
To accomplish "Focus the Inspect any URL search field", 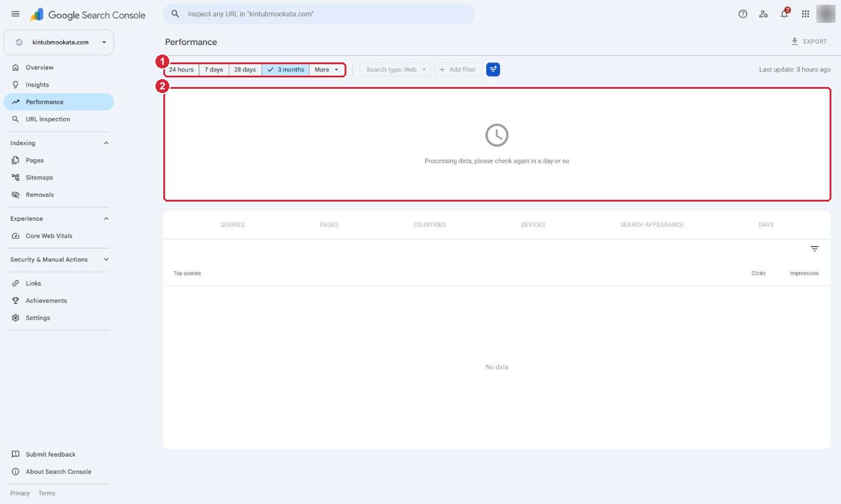I will click(x=319, y=14).
